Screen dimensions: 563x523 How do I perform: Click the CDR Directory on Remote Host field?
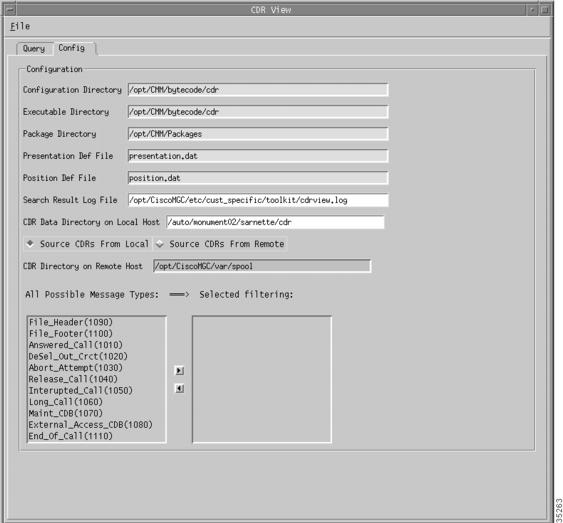point(262,266)
